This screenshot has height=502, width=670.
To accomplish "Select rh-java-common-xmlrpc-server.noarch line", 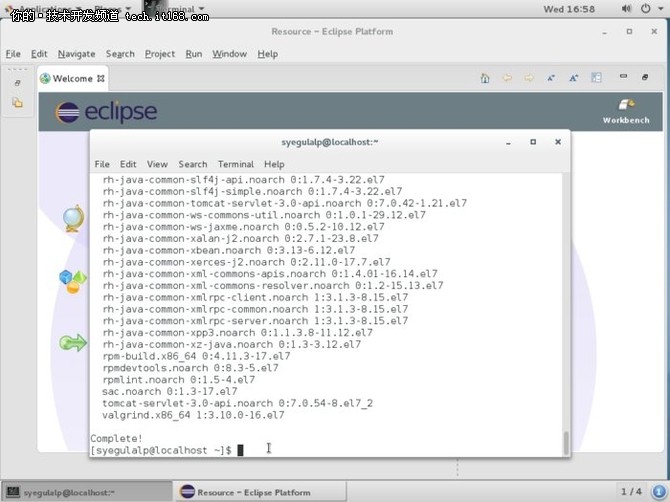I will tap(255, 321).
